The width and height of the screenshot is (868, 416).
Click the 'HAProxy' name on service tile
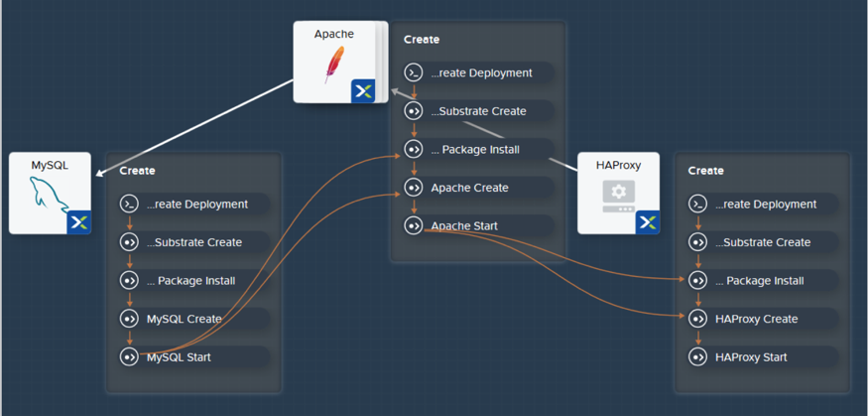click(618, 165)
